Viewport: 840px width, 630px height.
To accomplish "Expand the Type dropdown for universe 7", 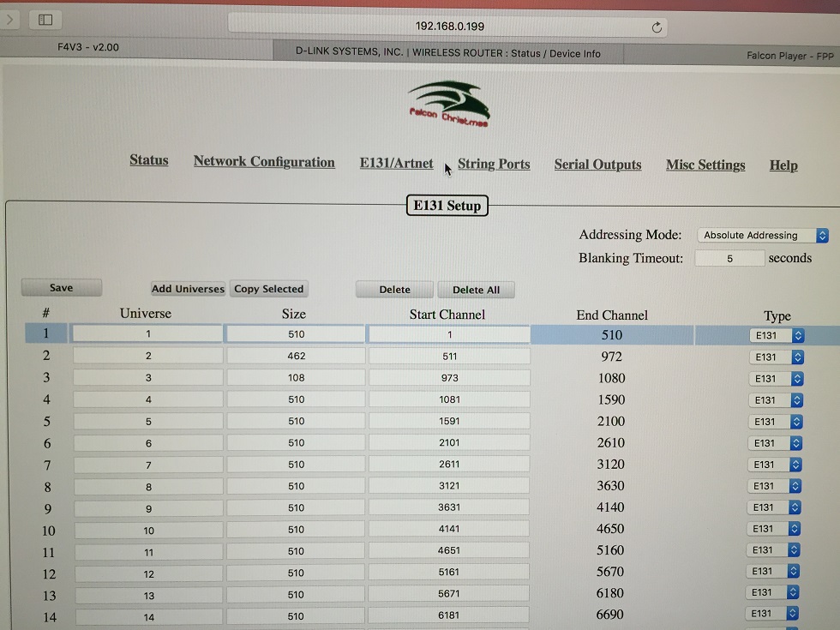I will click(x=777, y=465).
